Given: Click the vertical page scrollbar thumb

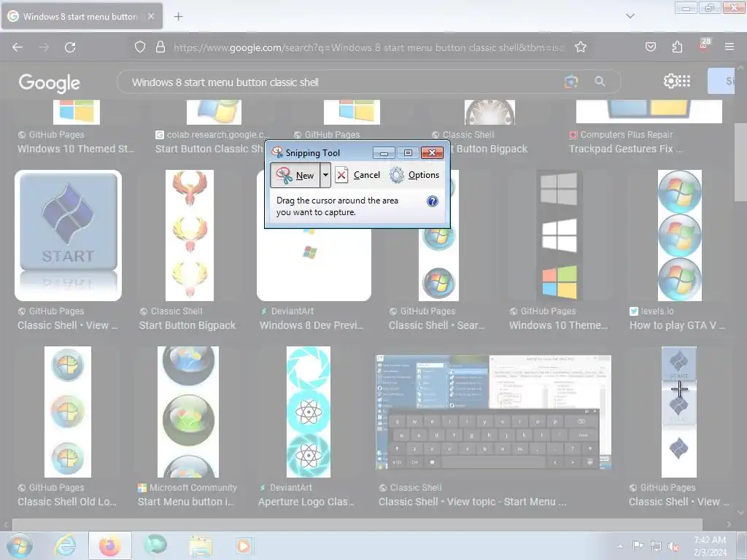Looking at the screenshot, I should 740,162.
